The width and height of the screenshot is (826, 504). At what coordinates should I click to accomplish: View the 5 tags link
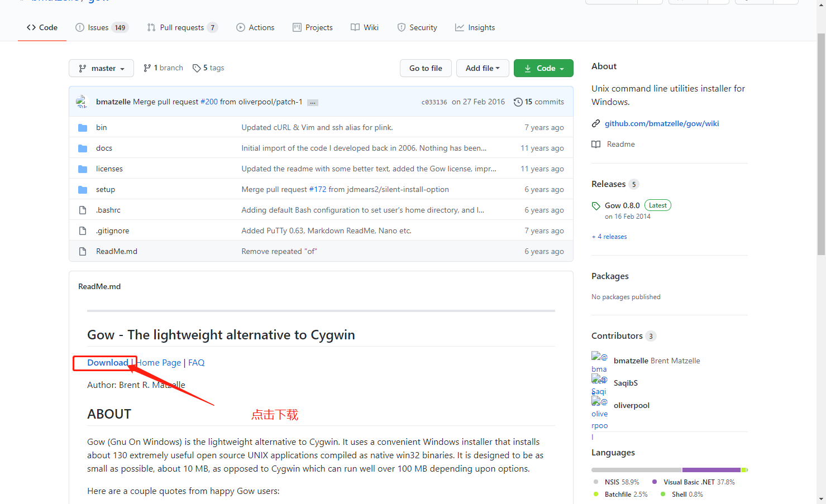(x=208, y=68)
